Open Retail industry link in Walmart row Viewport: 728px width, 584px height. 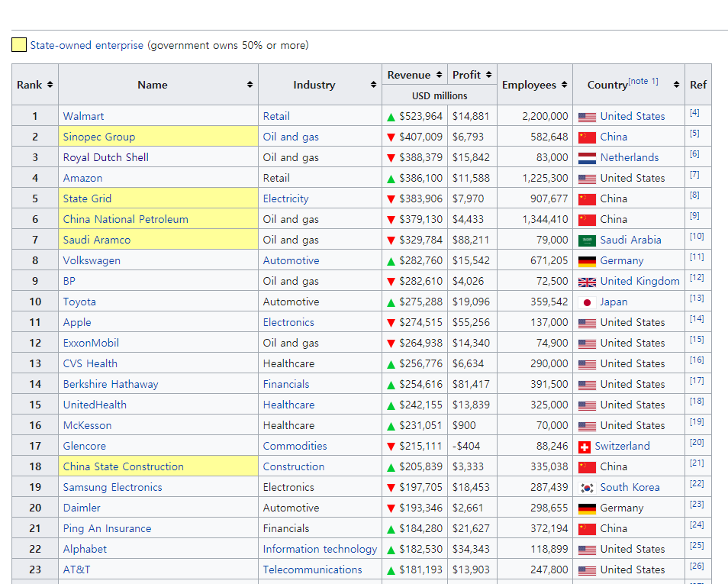coord(276,116)
